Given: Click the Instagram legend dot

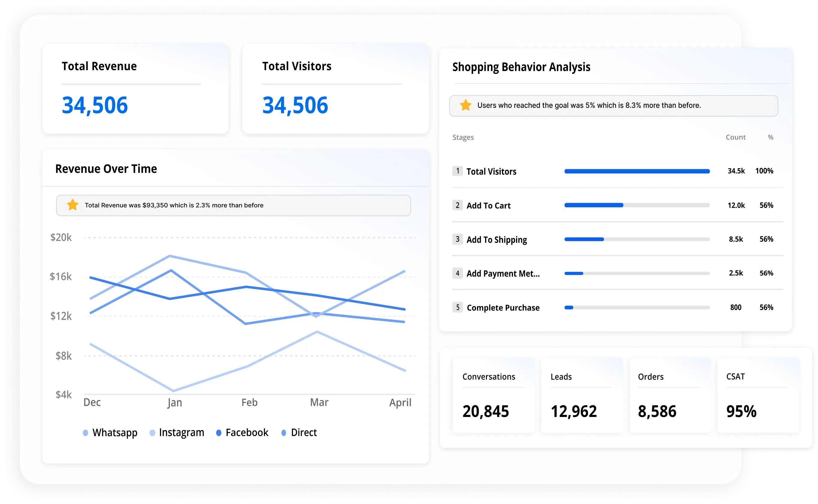Looking at the screenshot, I should point(152,433).
